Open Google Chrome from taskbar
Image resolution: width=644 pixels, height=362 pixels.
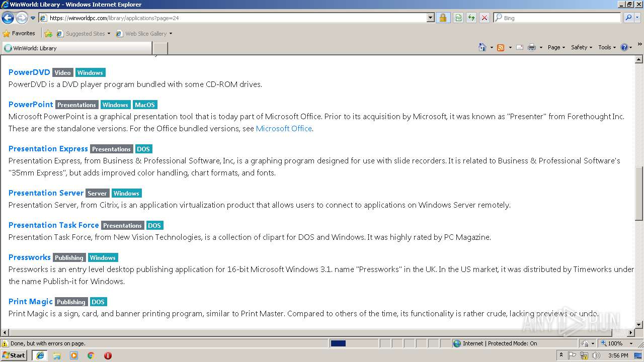pyautogui.click(x=91, y=355)
